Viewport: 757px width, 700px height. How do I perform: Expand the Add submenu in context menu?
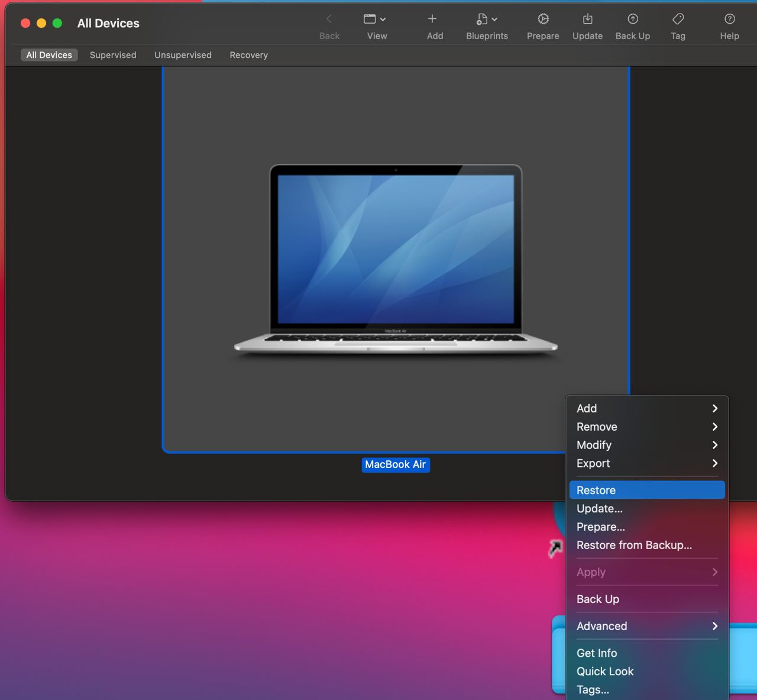point(647,408)
